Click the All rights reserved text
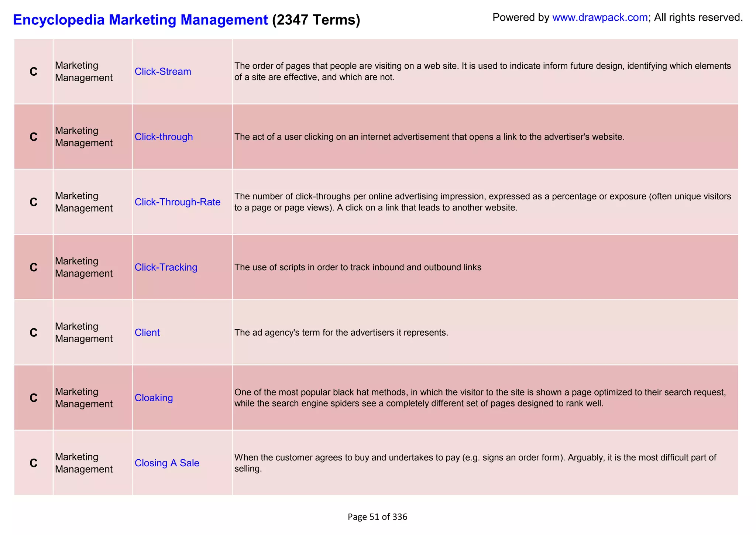The image size is (756, 535). click(698, 17)
